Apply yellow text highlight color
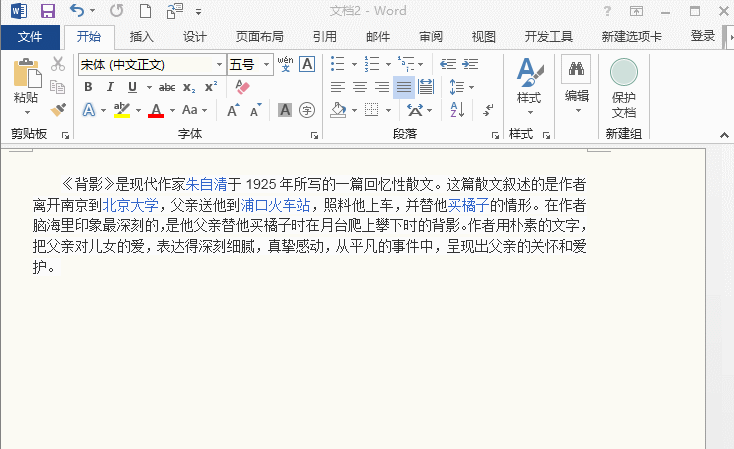 [x=122, y=110]
